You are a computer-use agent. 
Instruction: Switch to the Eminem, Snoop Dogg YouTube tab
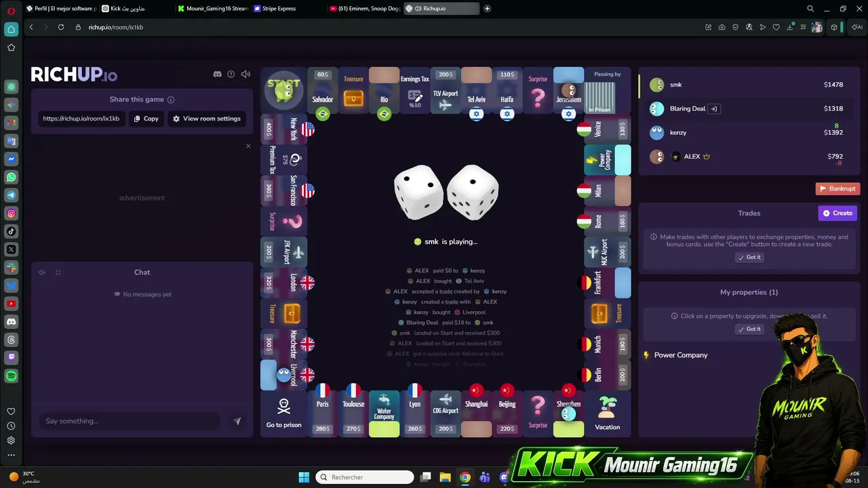(x=364, y=9)
